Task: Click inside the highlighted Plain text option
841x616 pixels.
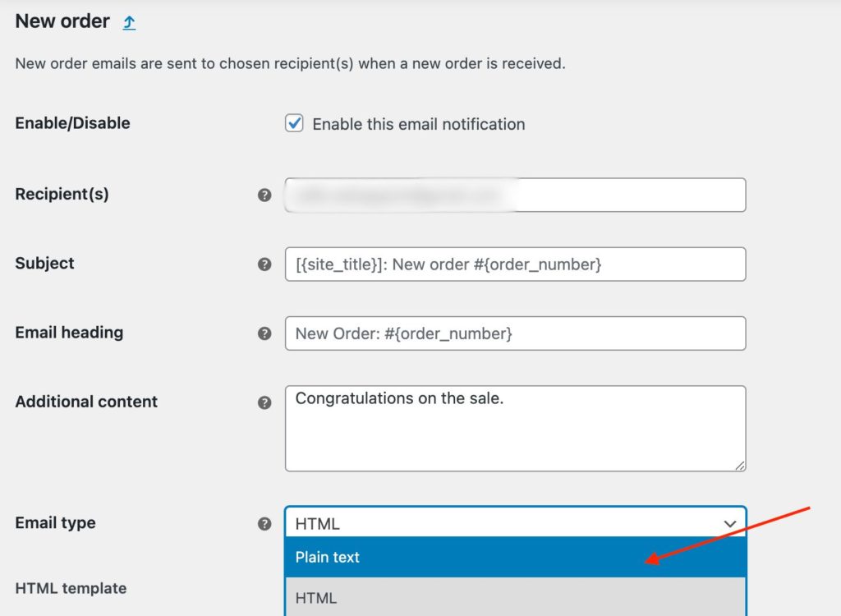Action: pos(515,557)
